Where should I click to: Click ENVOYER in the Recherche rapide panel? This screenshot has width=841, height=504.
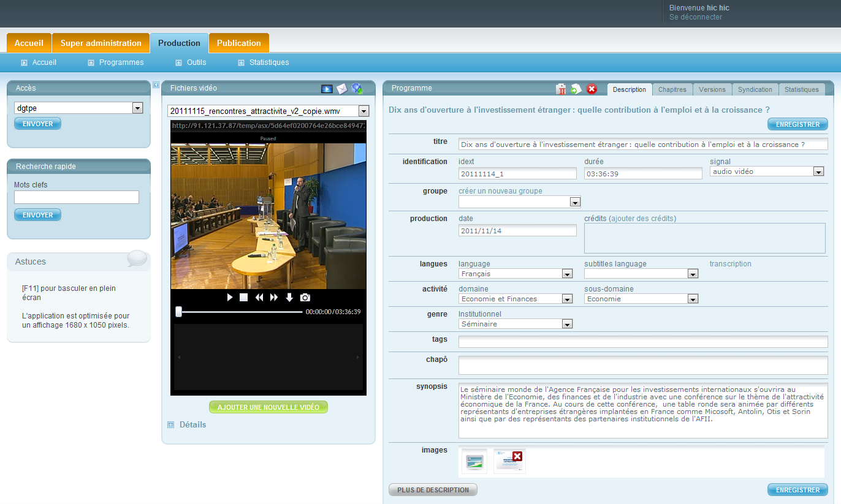(38, 215)
